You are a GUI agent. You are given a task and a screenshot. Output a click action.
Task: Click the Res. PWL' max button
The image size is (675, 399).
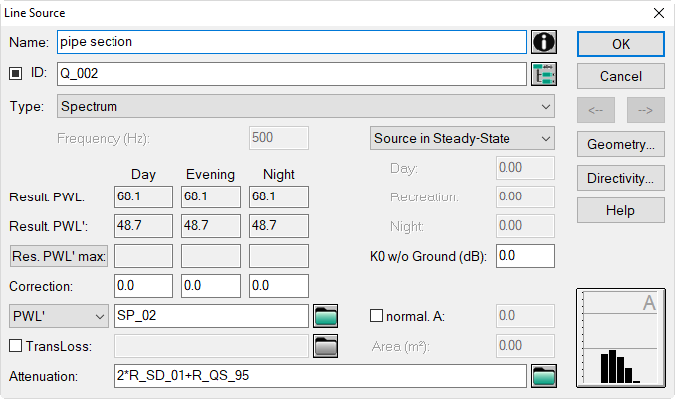point(59,256)
